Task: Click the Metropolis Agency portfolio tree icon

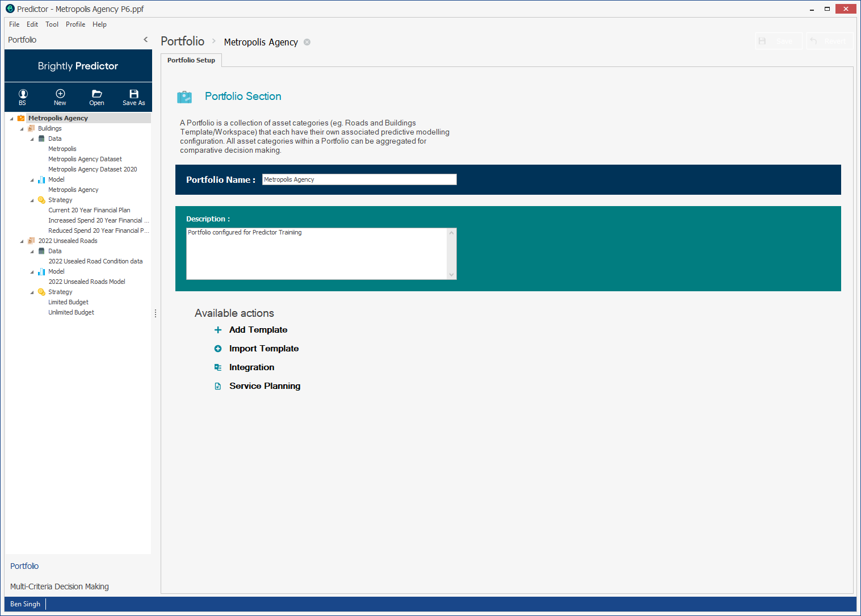Action: [x=21, y=118]
